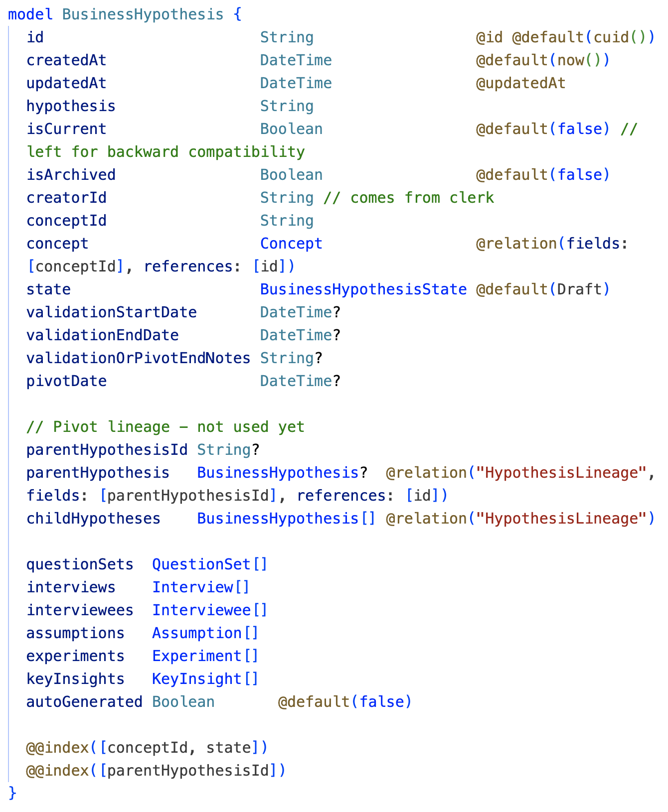Click the childHypotheses field name
Screen dimensions: 668x812
tap(93, 519)
